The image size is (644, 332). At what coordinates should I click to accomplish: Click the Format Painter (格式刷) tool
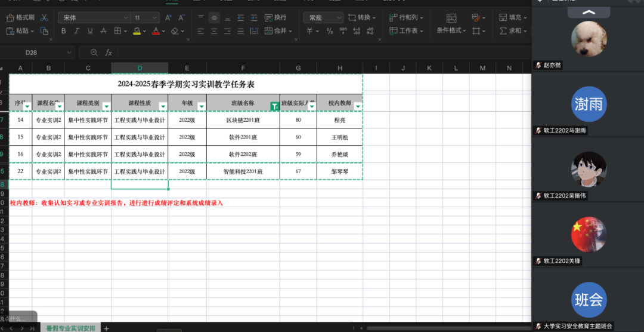tap(20, 17)
